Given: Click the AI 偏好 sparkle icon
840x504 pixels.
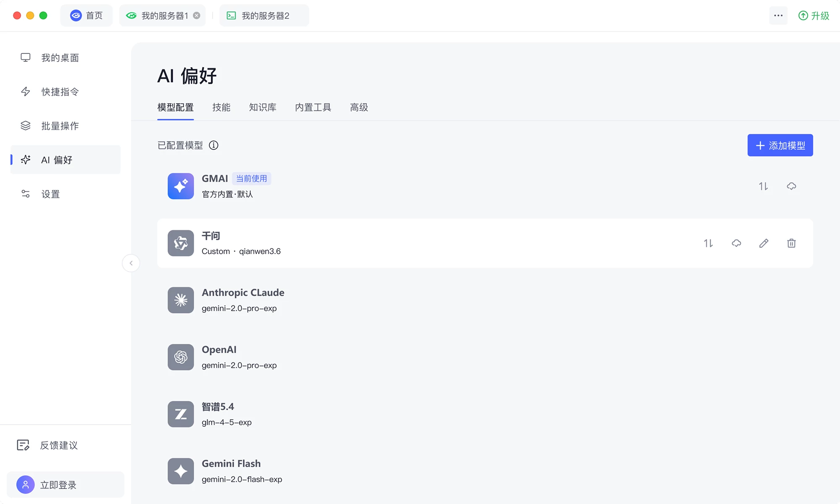Looking at the screenshot, I should (26, 160).
